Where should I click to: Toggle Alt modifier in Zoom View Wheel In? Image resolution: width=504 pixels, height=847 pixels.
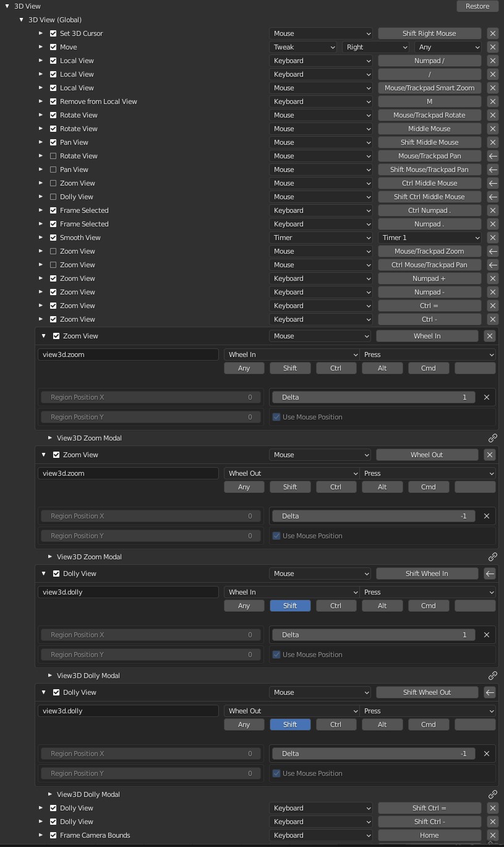click(x=382, y=368)
